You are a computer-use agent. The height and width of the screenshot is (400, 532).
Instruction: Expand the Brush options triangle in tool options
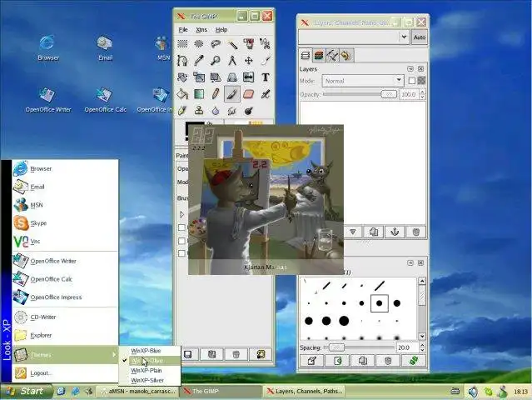tap(181, 214)
